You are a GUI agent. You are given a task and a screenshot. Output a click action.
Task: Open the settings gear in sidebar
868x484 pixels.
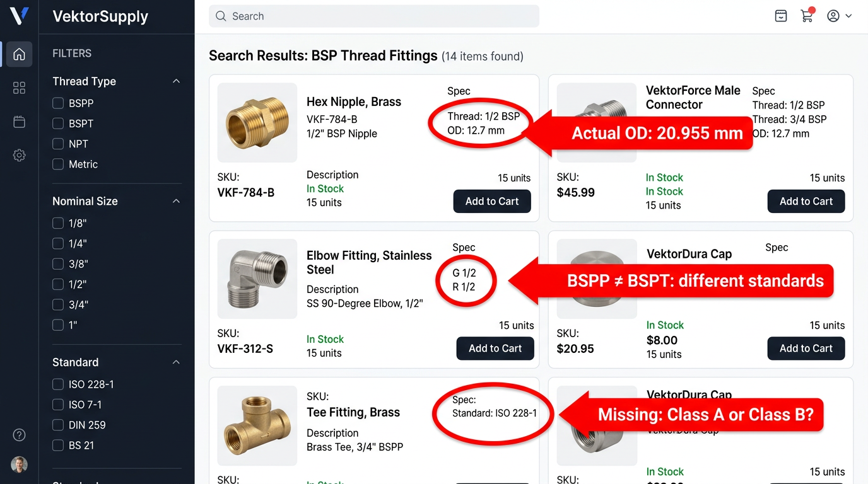coord(19,155)
